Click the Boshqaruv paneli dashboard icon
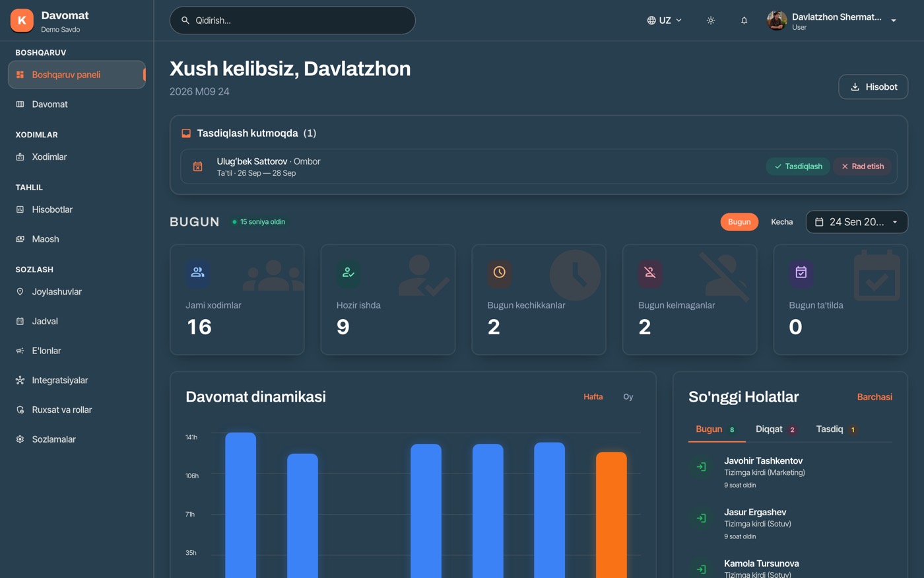This screenshot has width=924, height=578. [x=20, y=75]
